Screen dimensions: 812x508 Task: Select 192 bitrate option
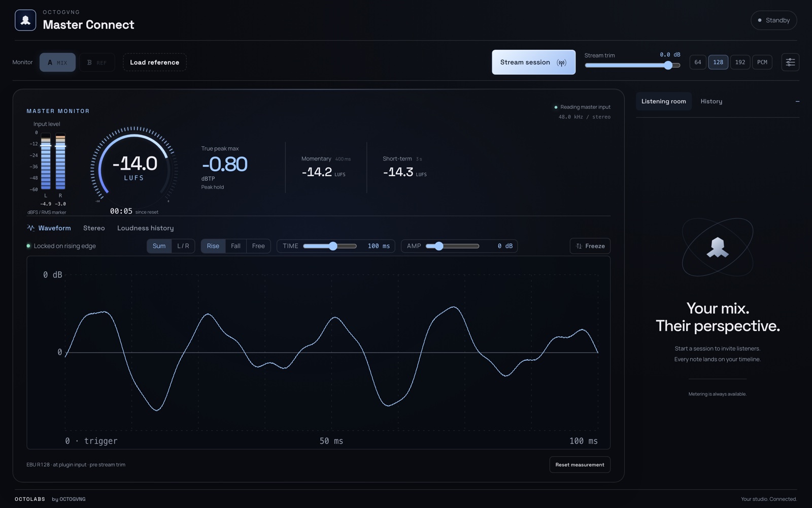pyautogui.click(x=740, y=62)
